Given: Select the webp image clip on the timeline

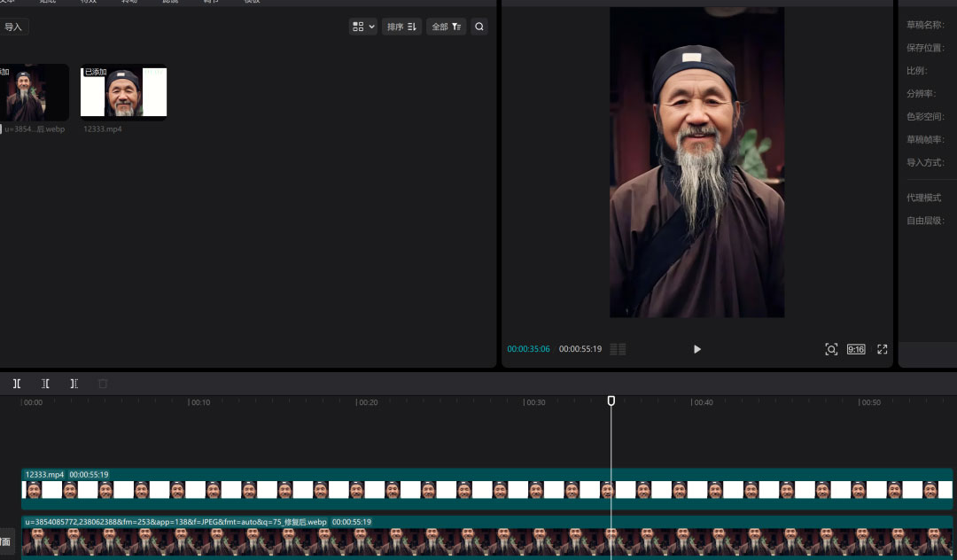Looking at the screenshot, I should point(487,538).
